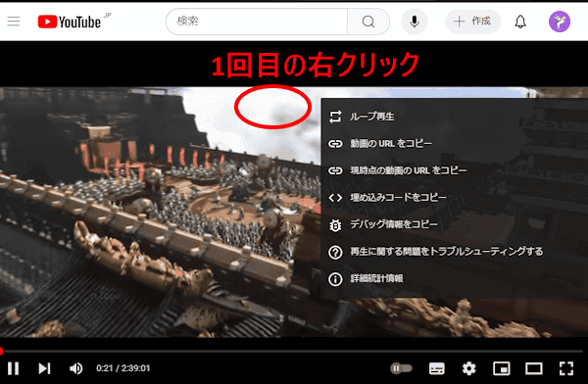
Task: Open the hamburger guide menu
Action: pos(14,22)
